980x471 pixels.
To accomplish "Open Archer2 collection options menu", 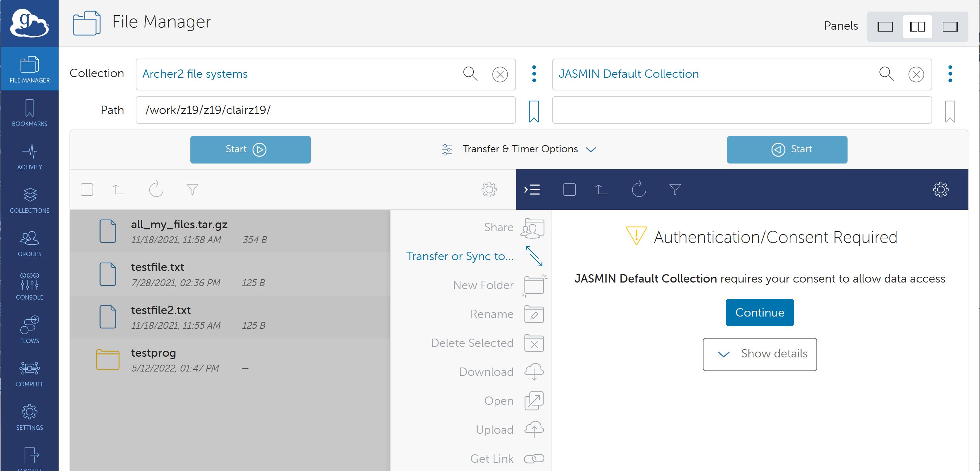I will (534, 74).
